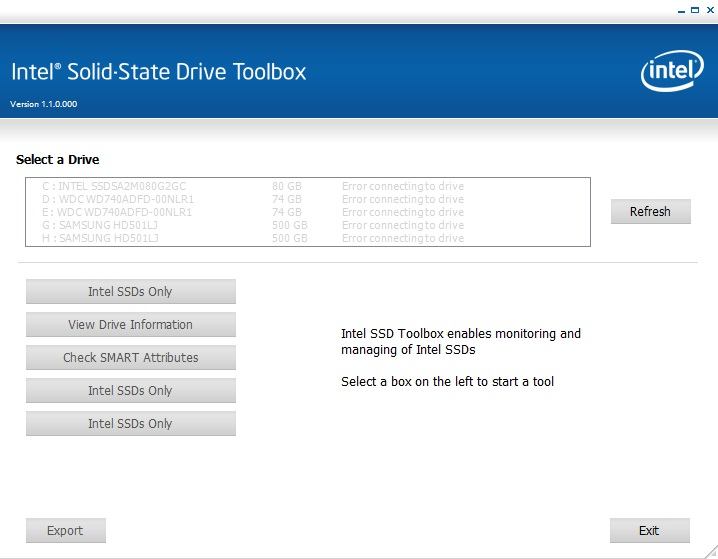Screen dimensions: 718x559
Task: Click the 80 GB size of drive C
Action: point(287,186)
